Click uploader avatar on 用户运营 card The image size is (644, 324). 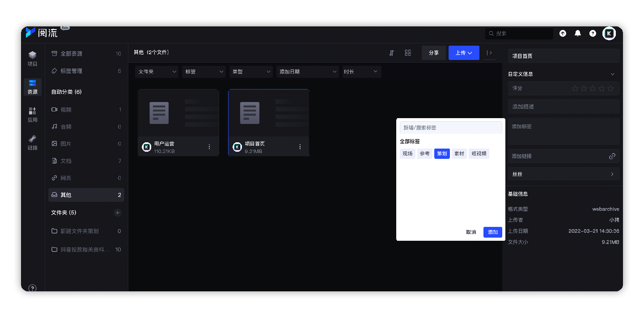coord(147,147)
